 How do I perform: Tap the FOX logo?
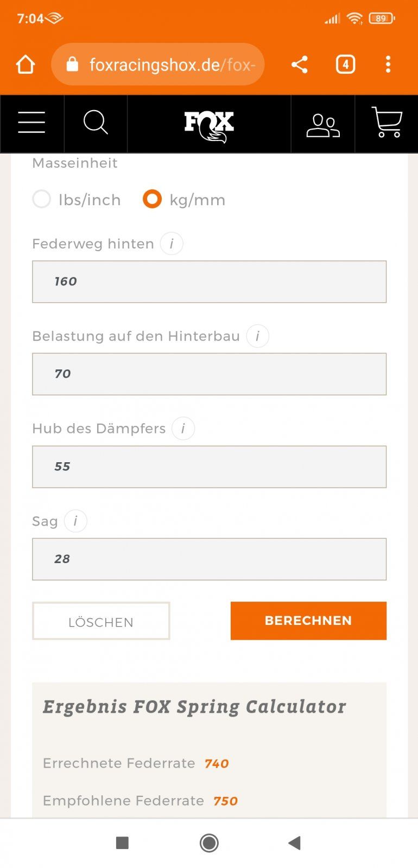[209, 125]
